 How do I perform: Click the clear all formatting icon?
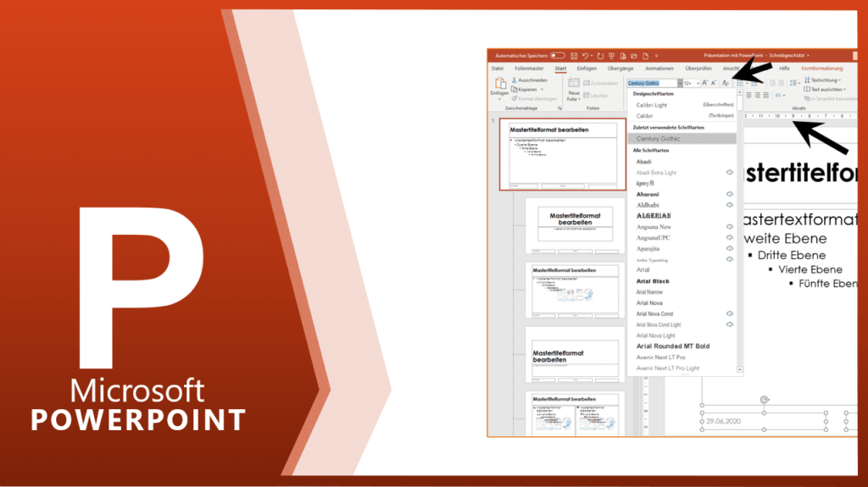click(x=726, y=83)
